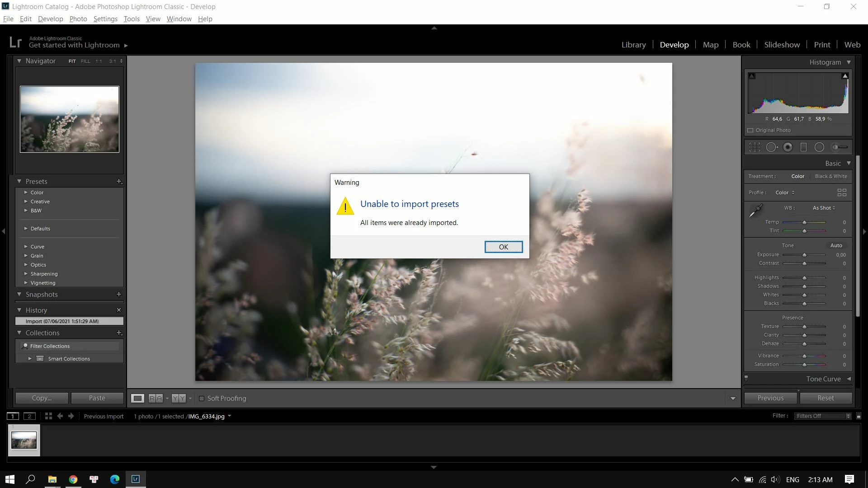
Task: Toggle the Original Photo checkbox
Action: [x=750, y=130]
